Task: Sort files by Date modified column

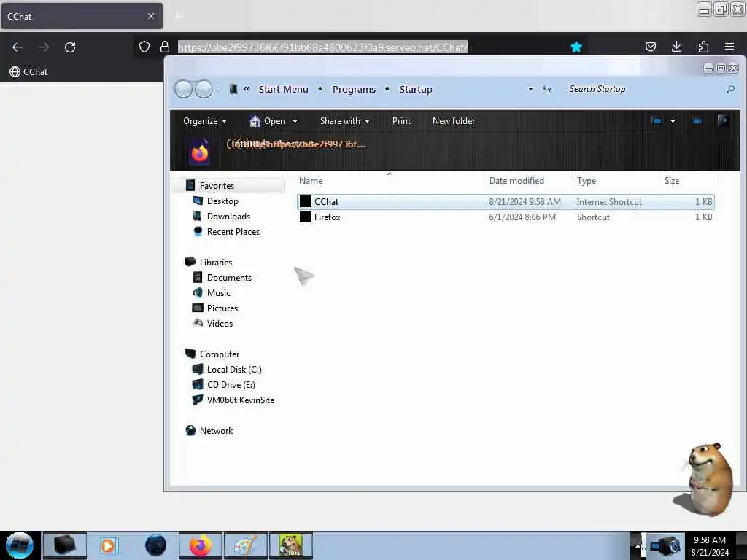Action: [x=516, y=181]
